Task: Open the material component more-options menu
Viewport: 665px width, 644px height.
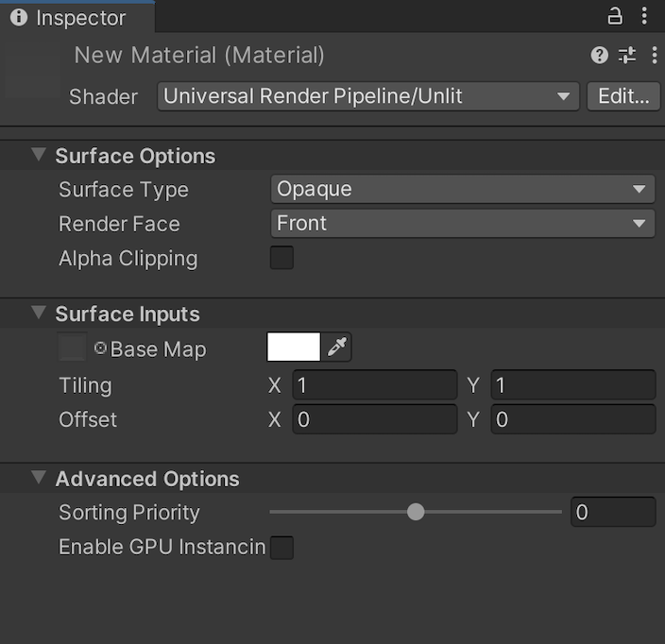Action: [654, 56]
